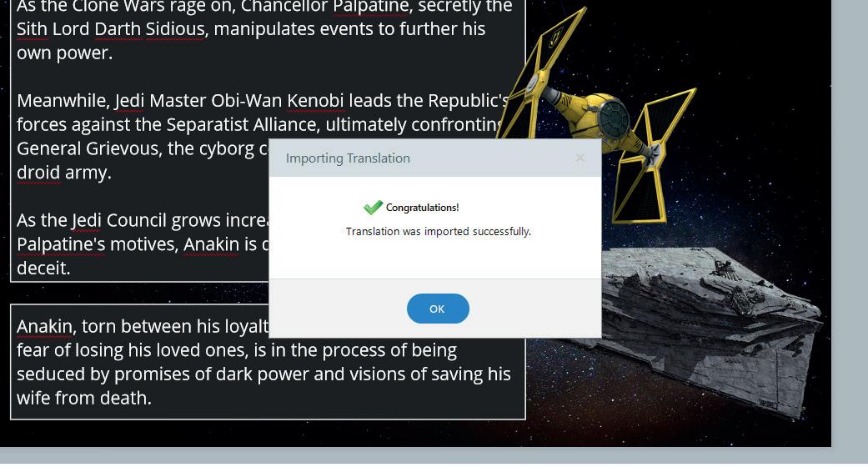Click the 'Translation was imported successfully' message
The image size is (868, 472).
click(x=439, y=231)
